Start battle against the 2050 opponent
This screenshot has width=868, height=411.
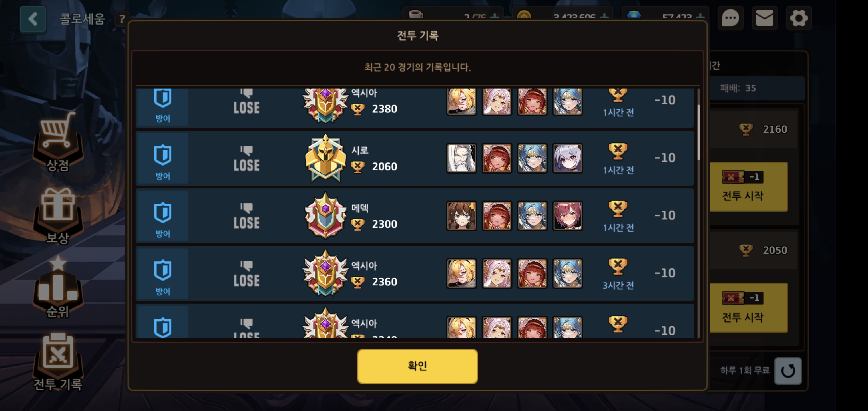point(748,308)
